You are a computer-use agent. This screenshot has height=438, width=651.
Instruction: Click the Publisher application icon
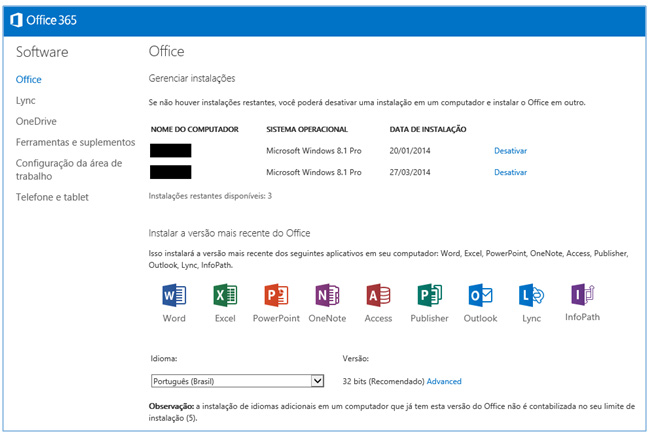[x=429, y=296]
